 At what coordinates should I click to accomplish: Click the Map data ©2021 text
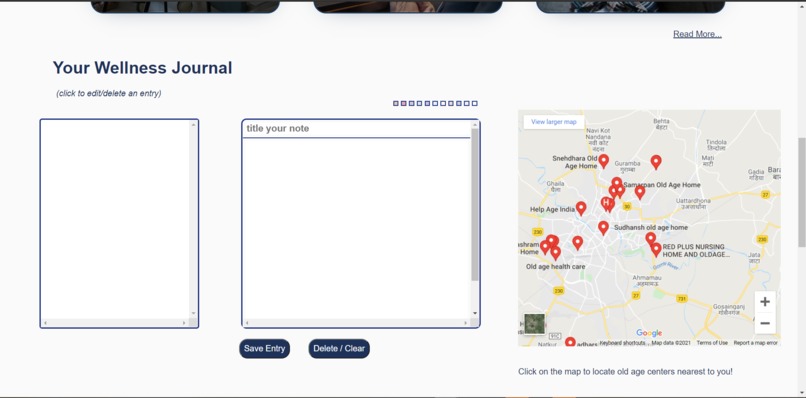[671, 343]
